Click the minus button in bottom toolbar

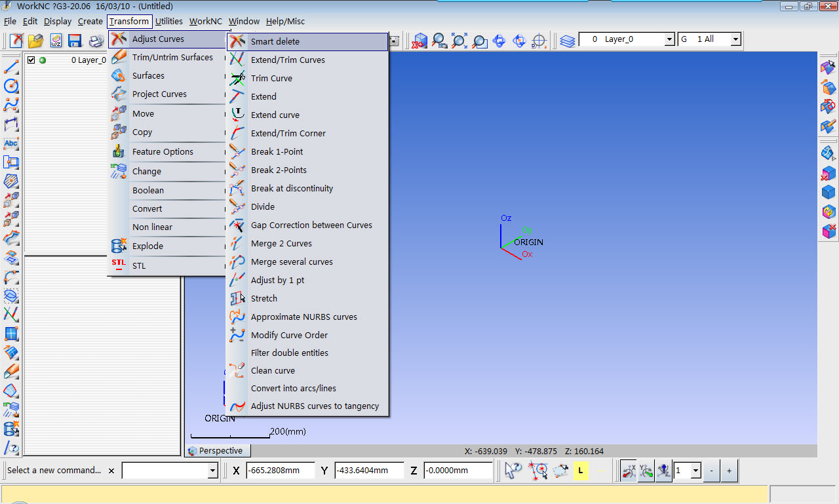coord(712,471)
